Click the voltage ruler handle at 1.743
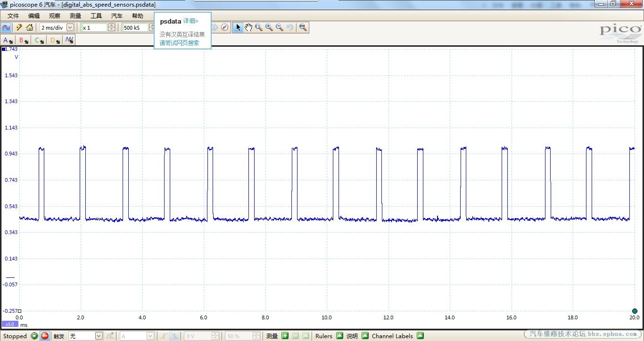This screenshot has height=341, width=644. coord(4,49)
